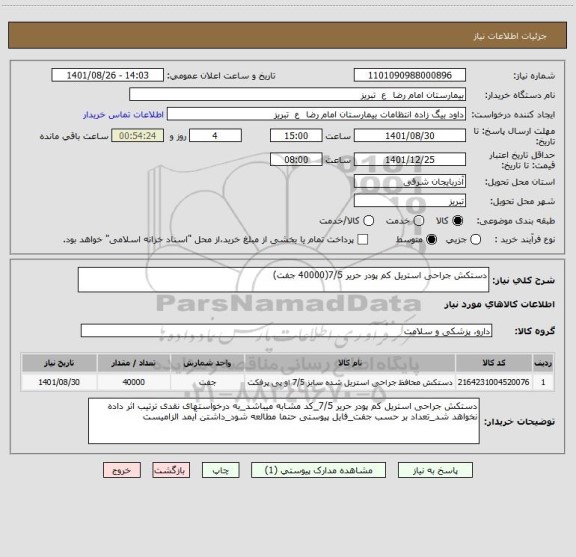Click the کد کالا column header
This screenshot has height=557, width=576.
(494, 363)
